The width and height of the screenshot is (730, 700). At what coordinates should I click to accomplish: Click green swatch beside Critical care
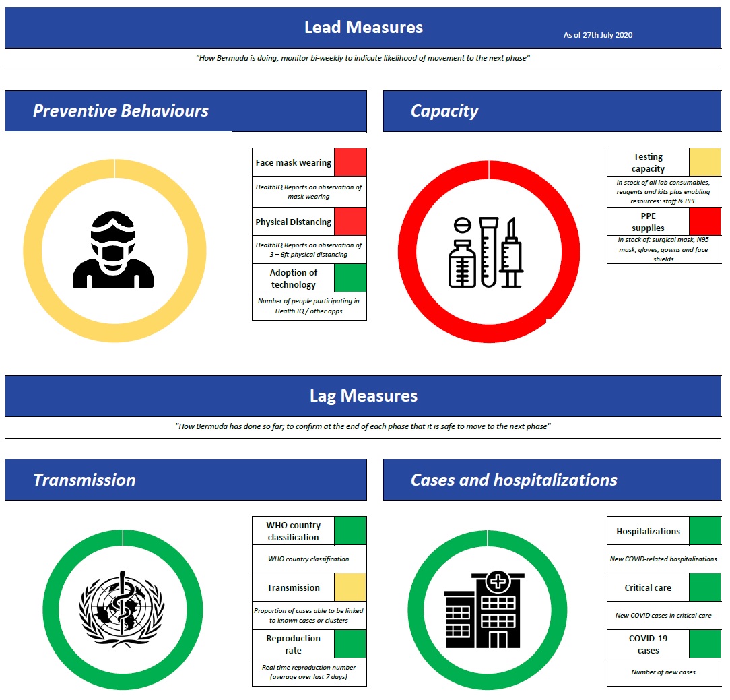point(705,587)
